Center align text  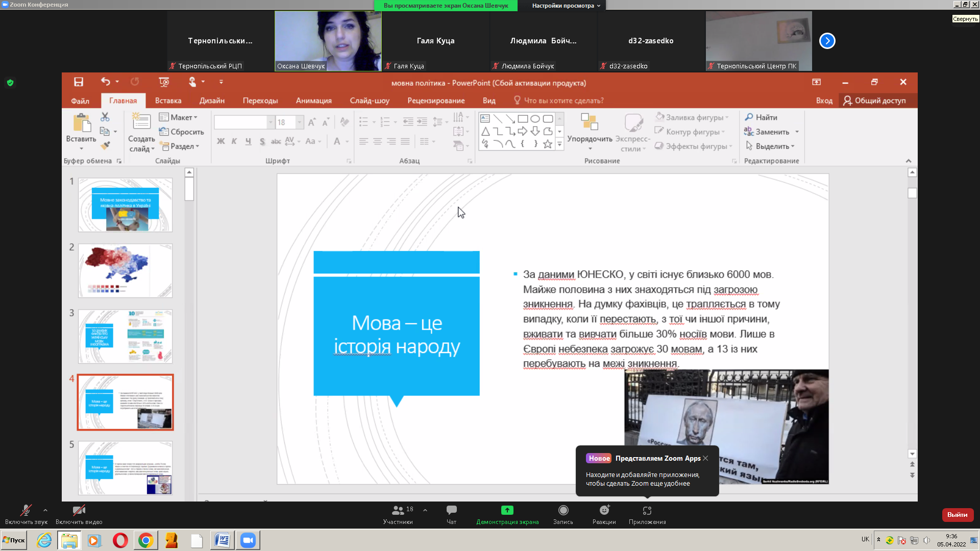(x=377, y=141)
